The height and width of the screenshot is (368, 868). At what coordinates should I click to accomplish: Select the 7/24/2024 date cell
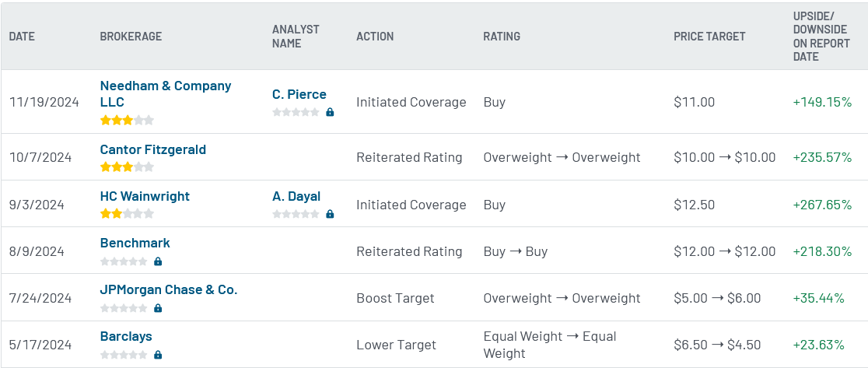coord(40,298)
